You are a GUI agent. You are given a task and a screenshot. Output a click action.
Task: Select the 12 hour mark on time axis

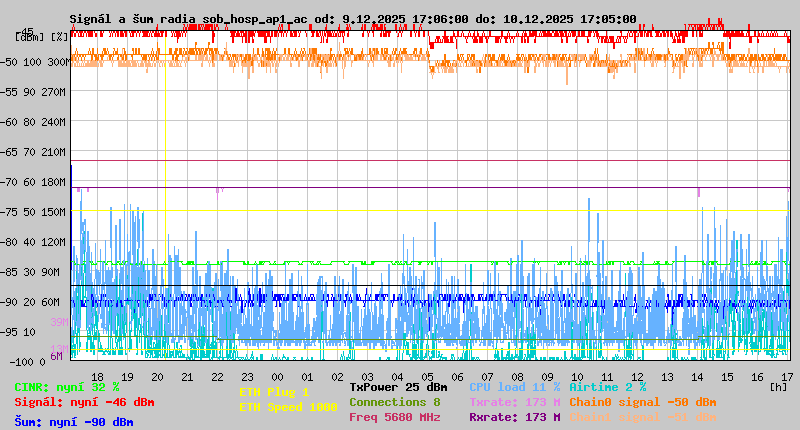[x=638, y=376]
